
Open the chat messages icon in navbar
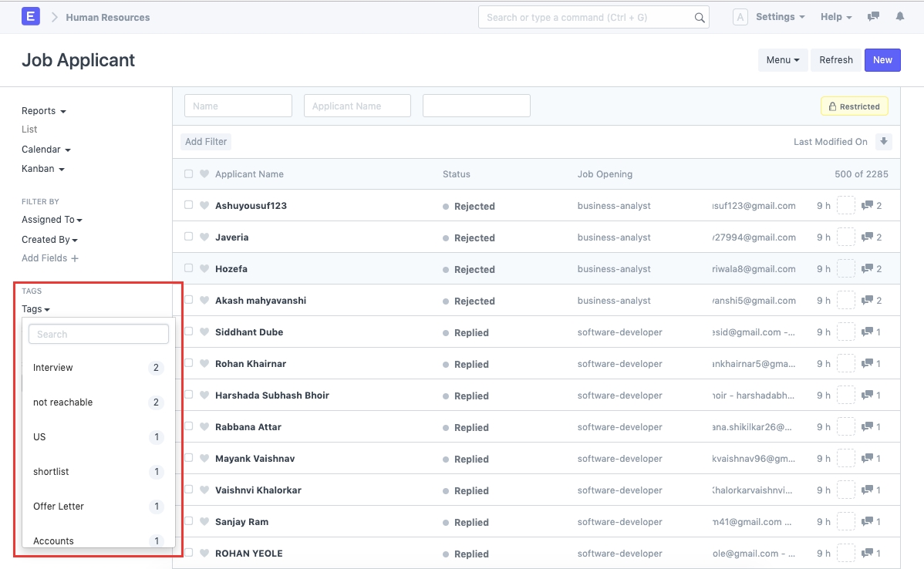pos(873,16)
